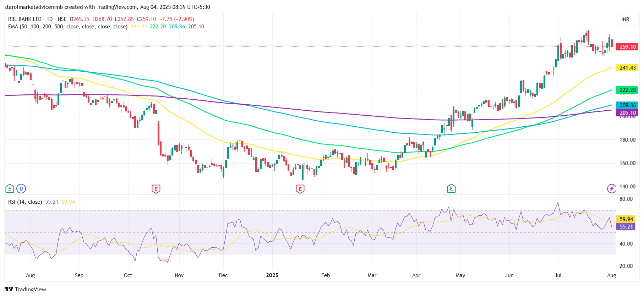
Task: Click the purple 205.10 value in EMA legend
Action: coord(196,27)
